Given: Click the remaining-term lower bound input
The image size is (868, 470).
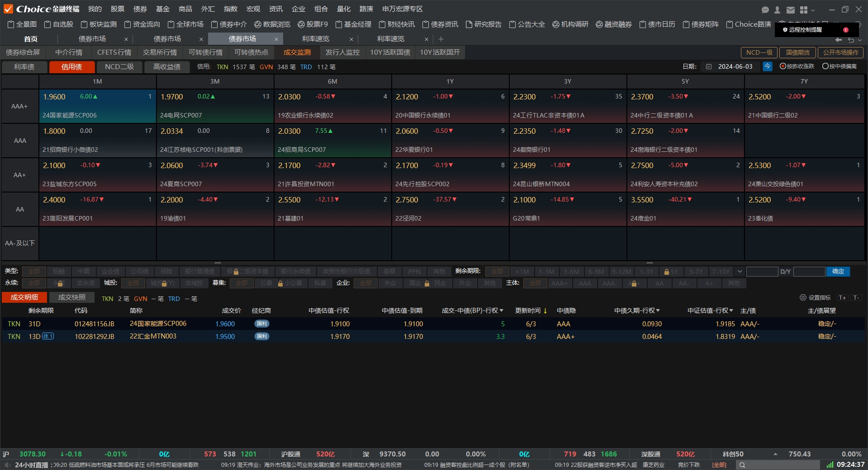Looking at the screenshot, I should [762, 272].
